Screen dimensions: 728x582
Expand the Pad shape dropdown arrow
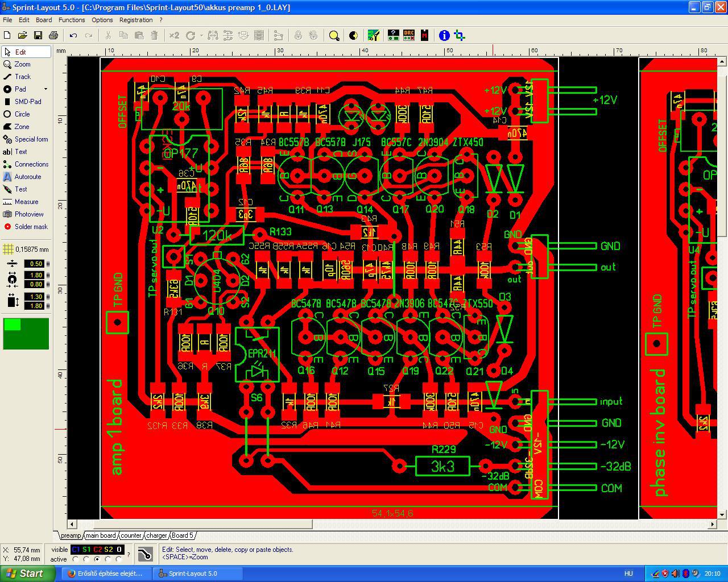[x=45, y=89]
